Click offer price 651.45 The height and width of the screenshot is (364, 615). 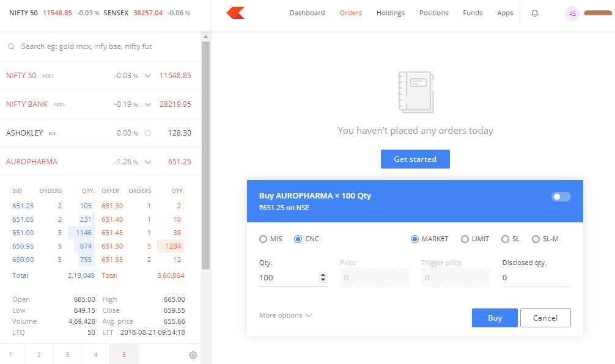pyautogui.click(x=112, y=233)
